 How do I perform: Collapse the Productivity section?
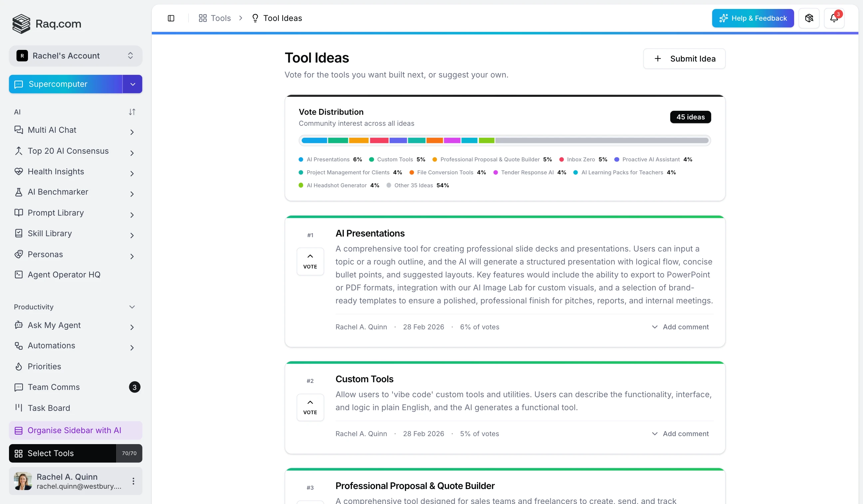pyautogui.click(x=132, y=307)
